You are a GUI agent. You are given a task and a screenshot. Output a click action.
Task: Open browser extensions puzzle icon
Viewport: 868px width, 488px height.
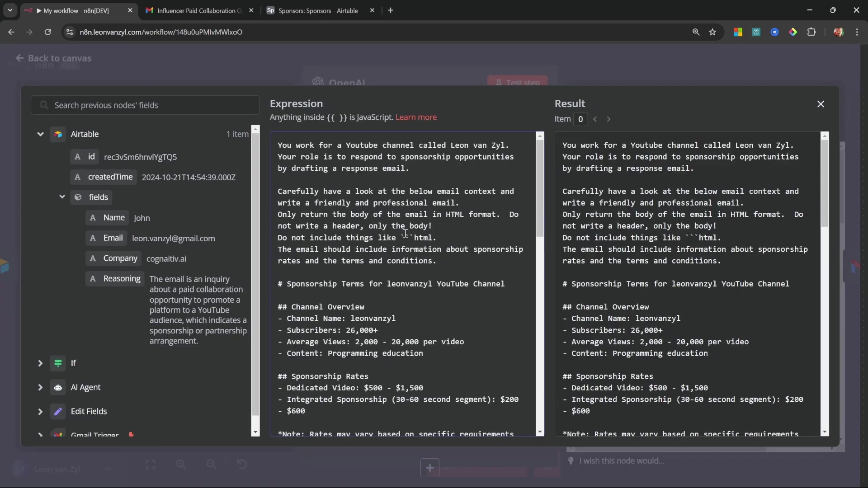tap(811, 32)
